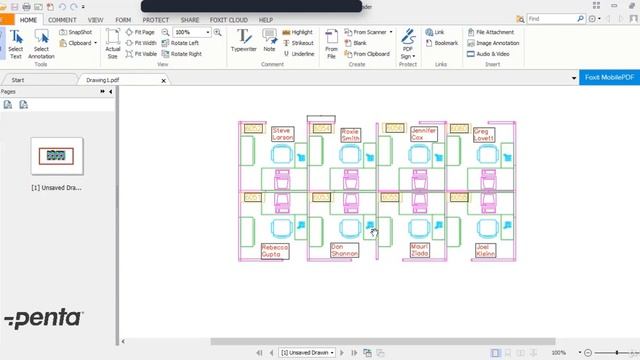
Task: Add a Bookmark
Action: point(442,43)
